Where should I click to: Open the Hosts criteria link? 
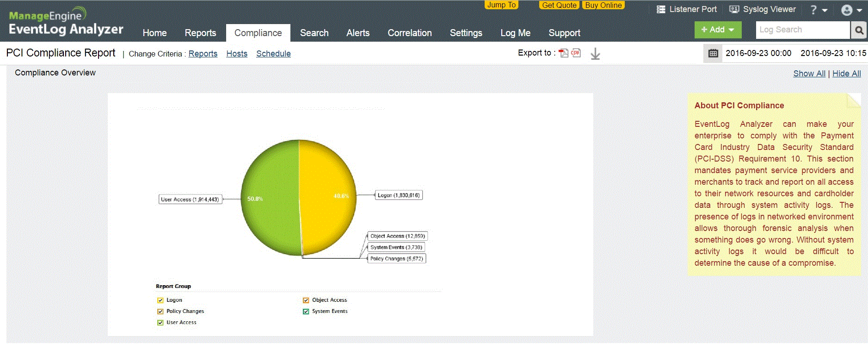tap(237, 54)
